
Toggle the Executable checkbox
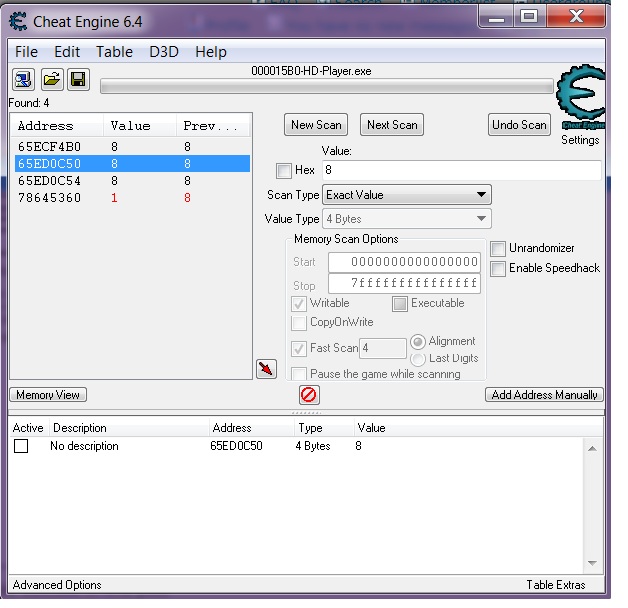[x=400, y=304]
